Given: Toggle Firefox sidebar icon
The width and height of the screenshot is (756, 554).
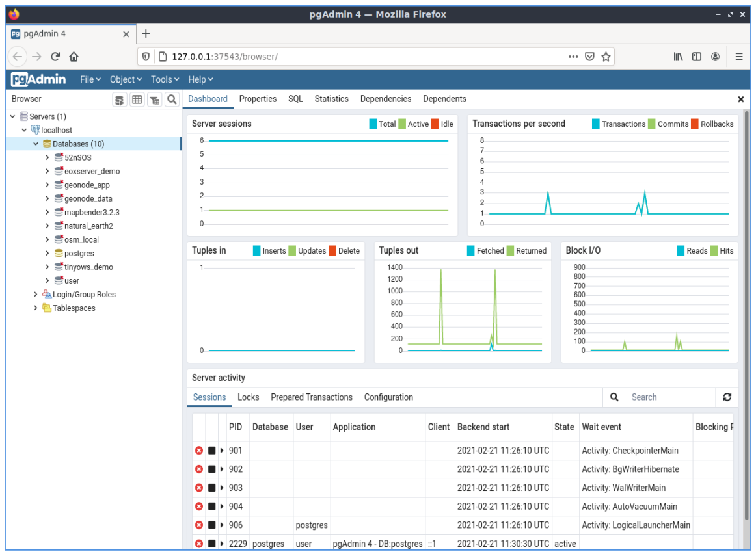Looking at the screenshot, I should (697, 57).
